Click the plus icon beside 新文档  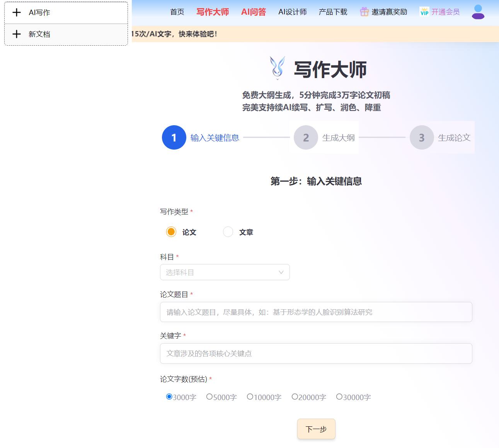(x=17, y=34)
